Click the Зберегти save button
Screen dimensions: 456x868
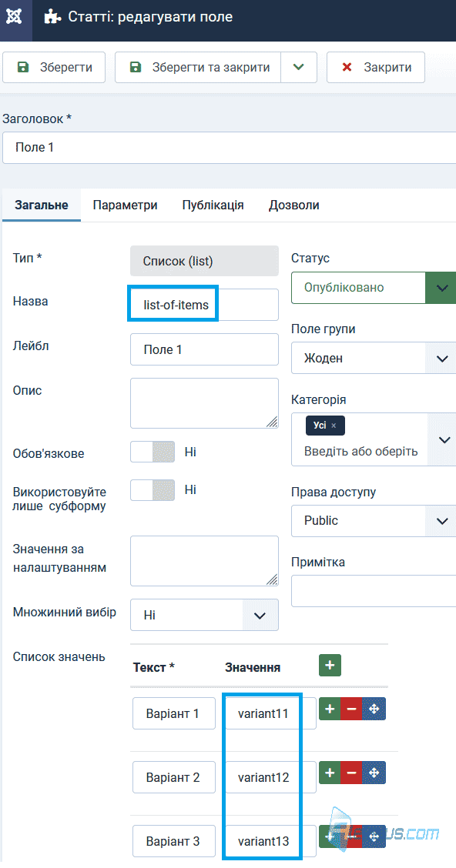[54, 68]
